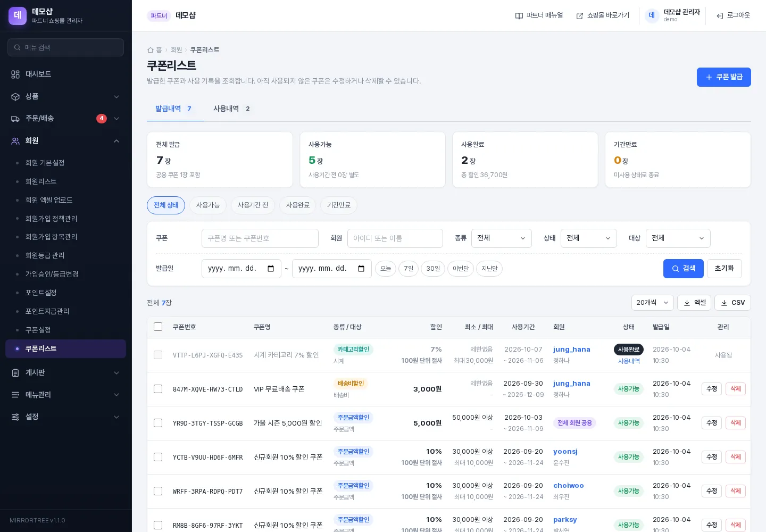Open the 상태 dropdown filter
The image size is (766, 532).
589,238
